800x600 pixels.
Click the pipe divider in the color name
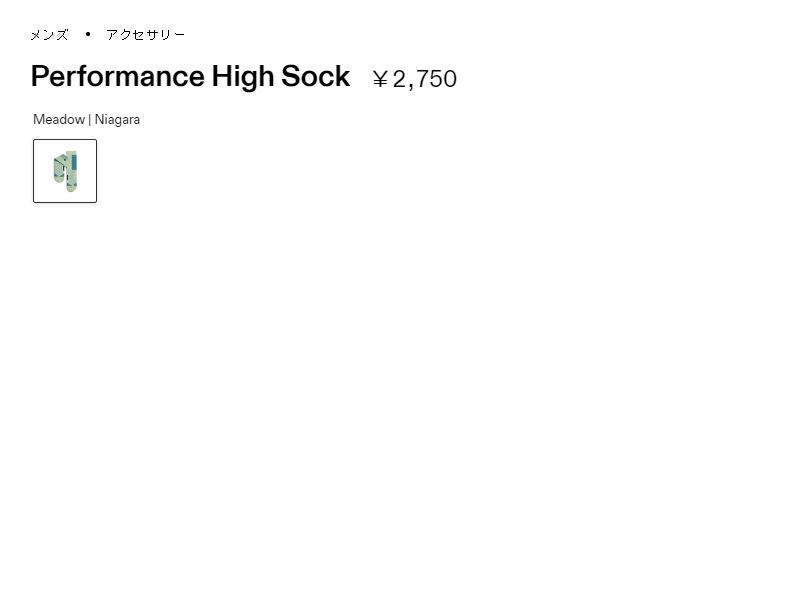(x=90, y=120)
